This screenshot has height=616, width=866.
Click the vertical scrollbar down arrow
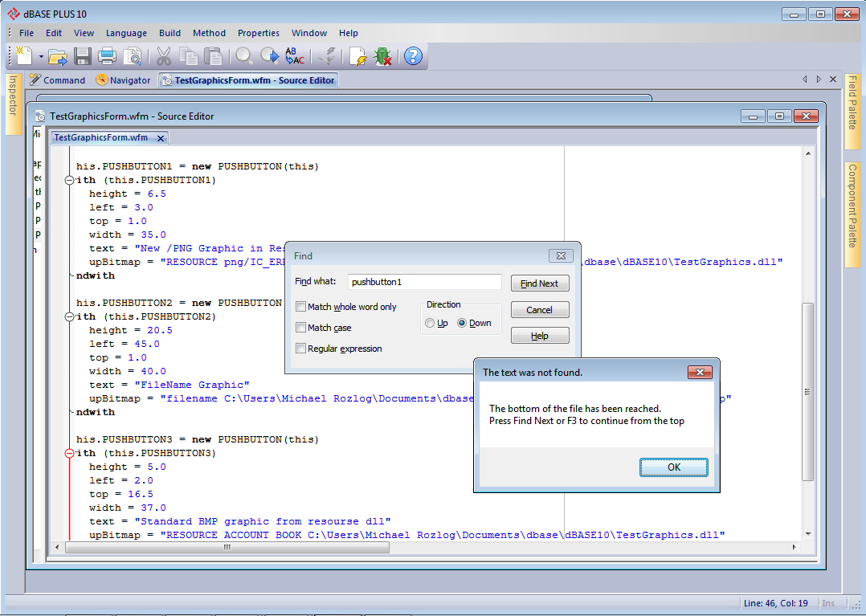tap(808, 534)
